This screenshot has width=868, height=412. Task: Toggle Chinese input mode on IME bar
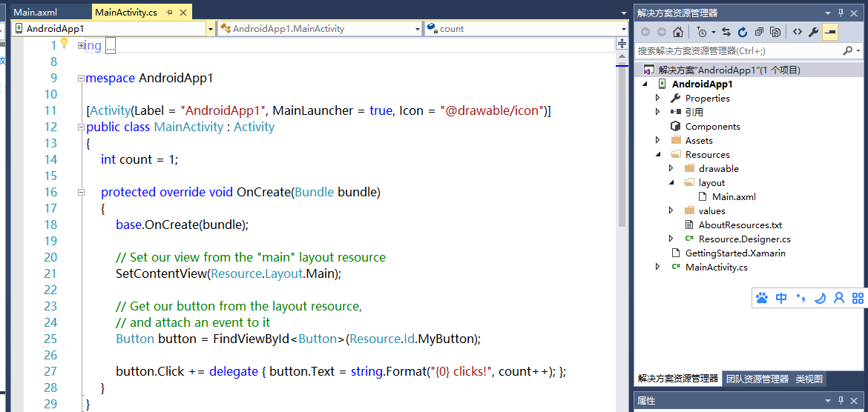781,298
